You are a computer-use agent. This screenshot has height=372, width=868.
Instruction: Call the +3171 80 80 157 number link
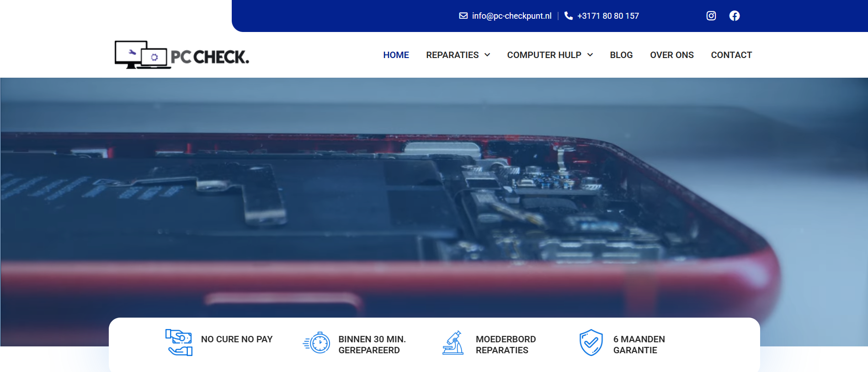608,16
